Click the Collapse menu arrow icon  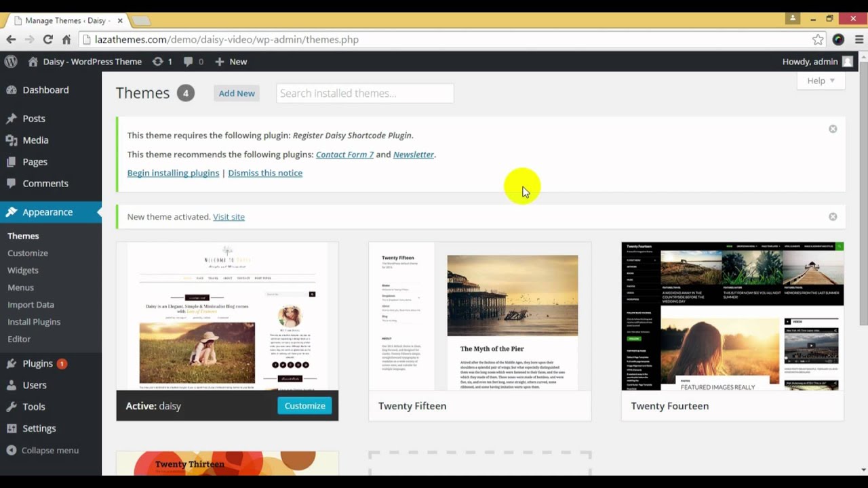(12, 450)
